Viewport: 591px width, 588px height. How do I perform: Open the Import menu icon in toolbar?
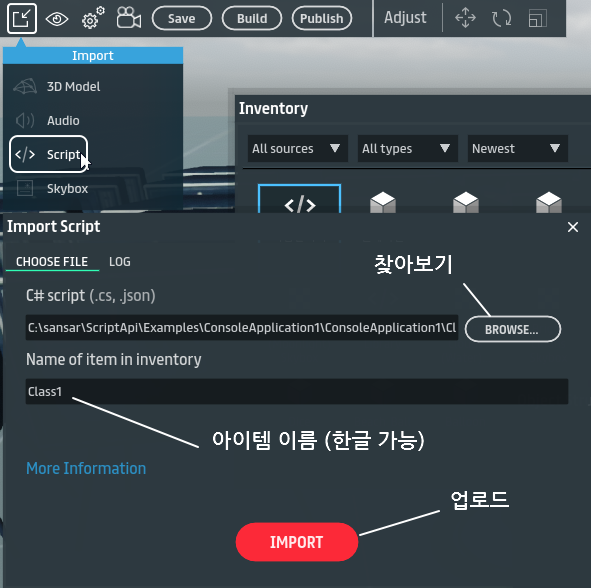coord(21,18)
